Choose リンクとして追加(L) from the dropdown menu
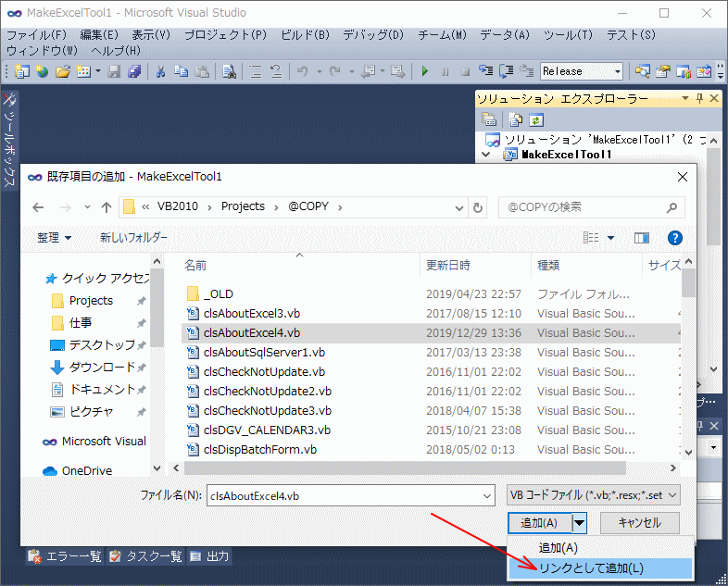 click(600, 568)
